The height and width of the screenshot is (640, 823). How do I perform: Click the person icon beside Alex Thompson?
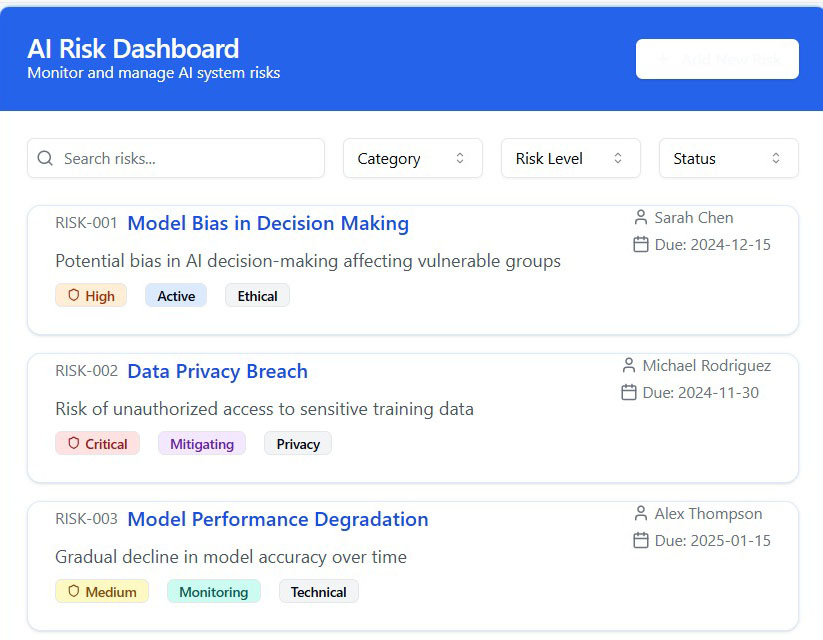coord(640,513)
